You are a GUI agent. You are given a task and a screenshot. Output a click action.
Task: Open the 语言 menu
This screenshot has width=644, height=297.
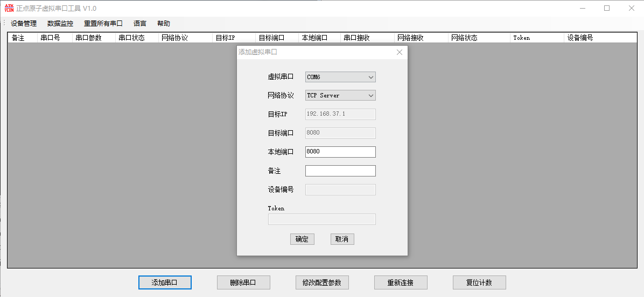coord(140,24)
